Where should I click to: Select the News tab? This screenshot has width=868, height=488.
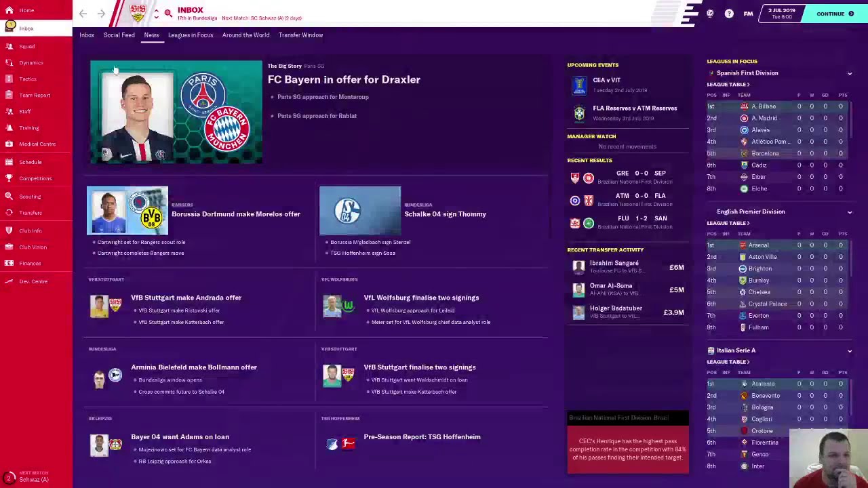pos(151,35)
